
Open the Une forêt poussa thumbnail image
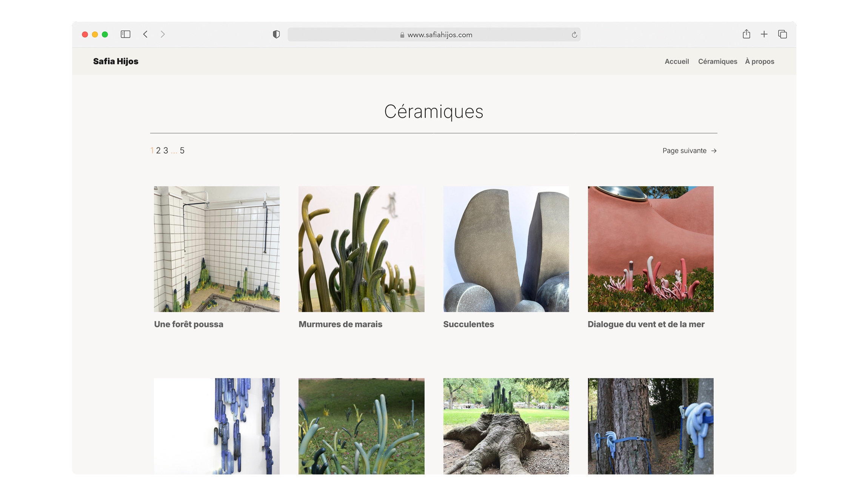click(217, 249)
